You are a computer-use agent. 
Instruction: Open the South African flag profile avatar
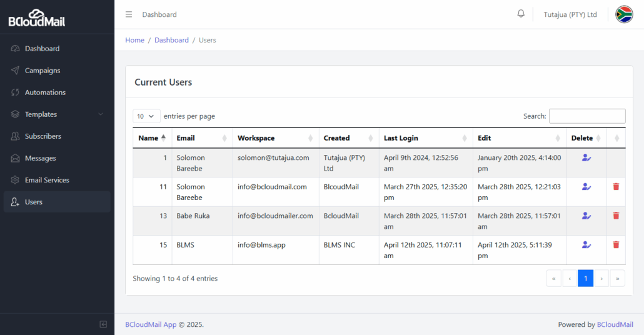[624, 14]
